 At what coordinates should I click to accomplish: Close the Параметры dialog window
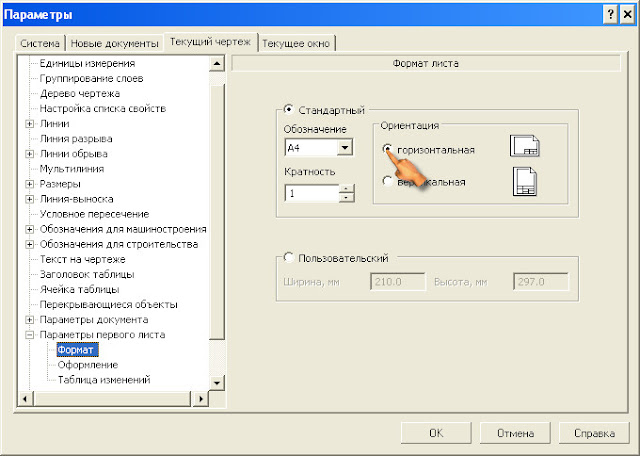click(x=627, y=15)
